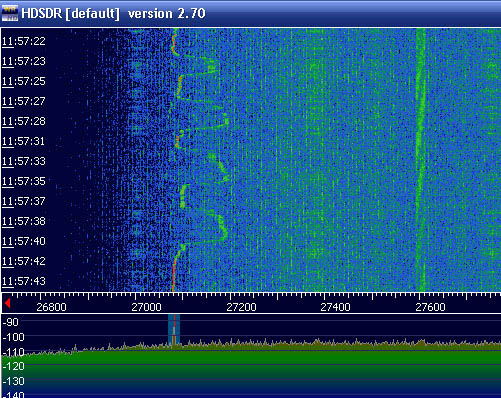Click the red signal trace at 11:57:22

click(174, 43)
